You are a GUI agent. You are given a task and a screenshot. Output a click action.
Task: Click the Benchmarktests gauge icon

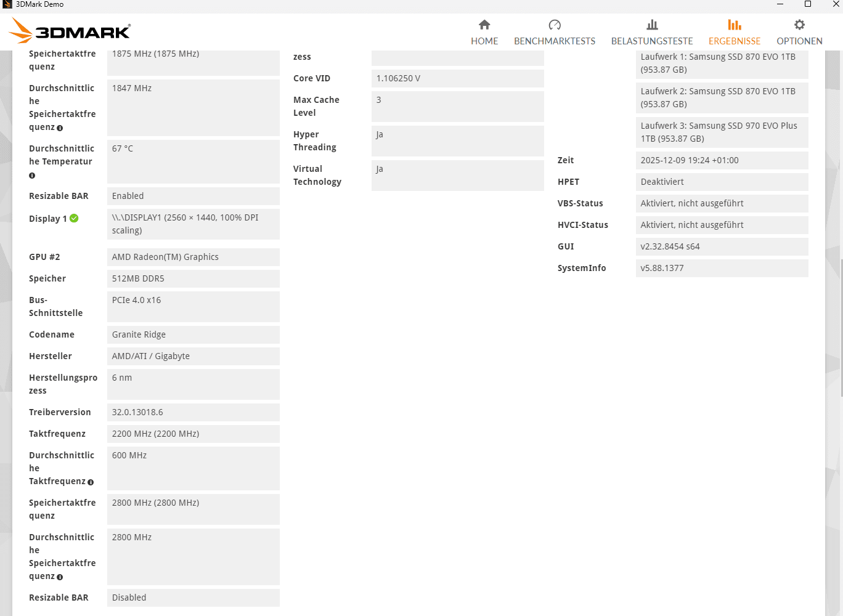tap(555, 25)
